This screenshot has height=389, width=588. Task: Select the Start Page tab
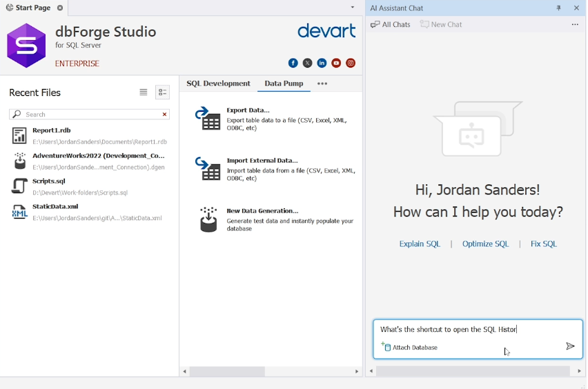tap(33, 8)
